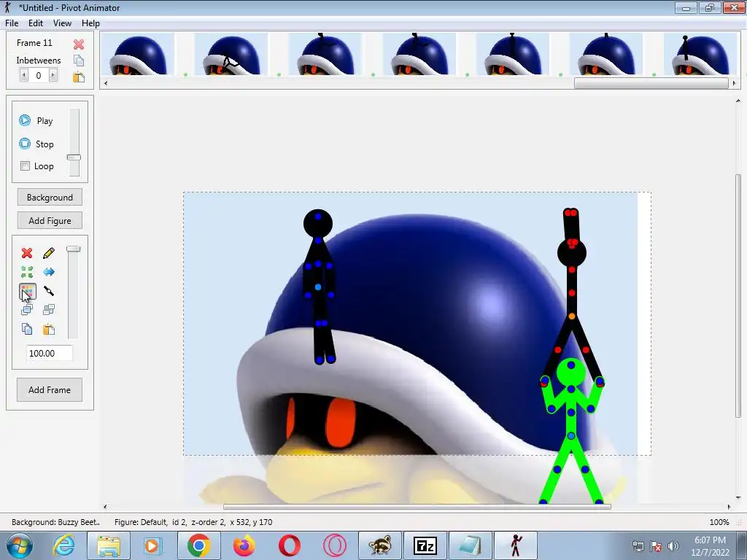
Task: Stop the animation playback
Action: tap(36, 144)
